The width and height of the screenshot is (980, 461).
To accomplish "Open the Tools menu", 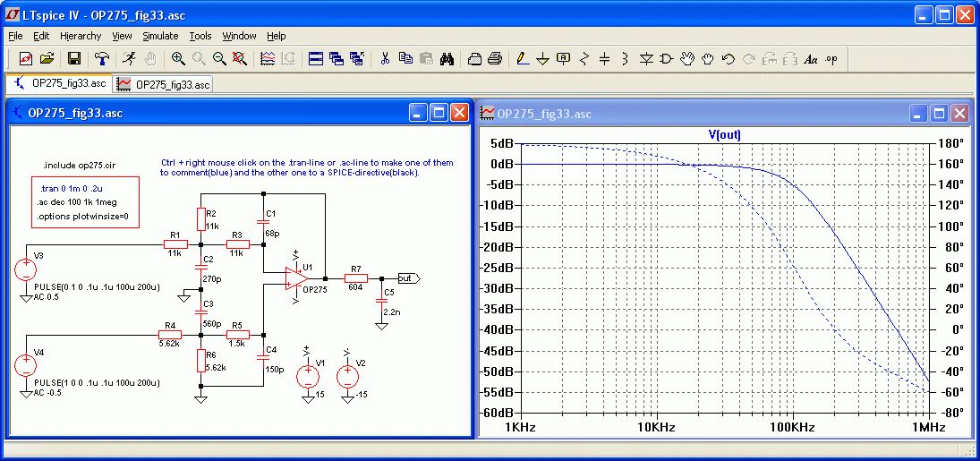I will tap(200, 36).
